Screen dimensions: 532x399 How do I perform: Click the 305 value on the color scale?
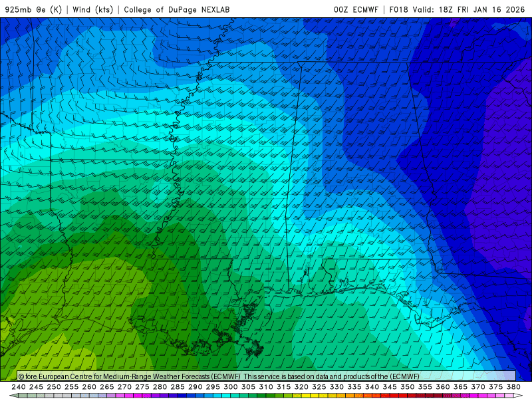(x=248, y=387)
